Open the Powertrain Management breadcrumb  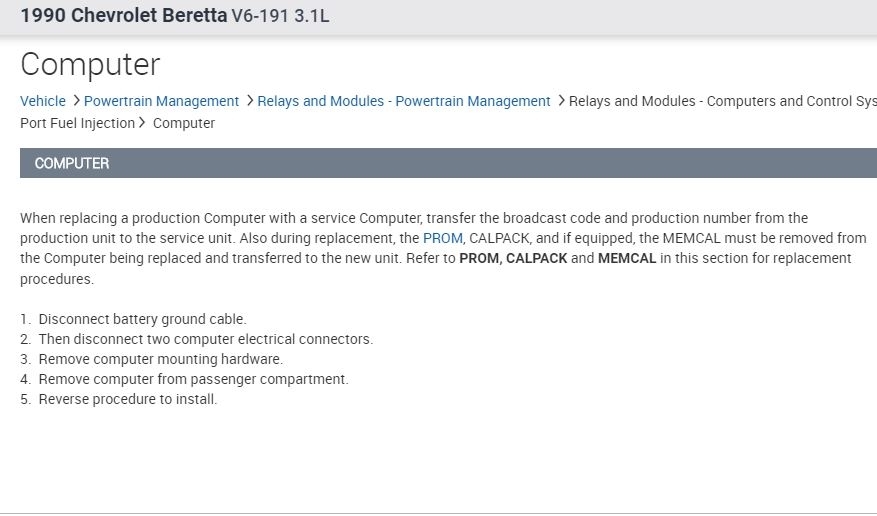coord(161,101)
